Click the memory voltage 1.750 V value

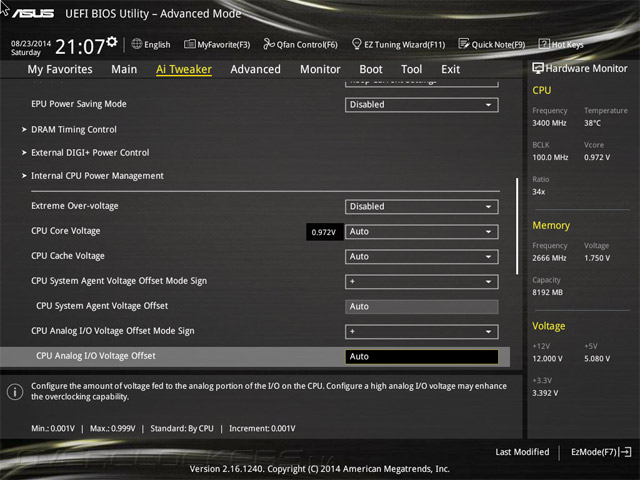tap(597, 258)
